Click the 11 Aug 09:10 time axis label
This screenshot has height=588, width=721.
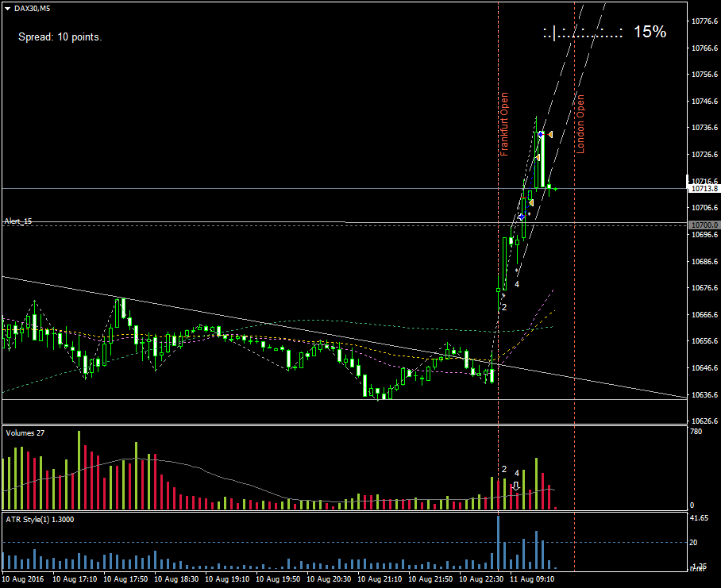[x=532, y=579]
